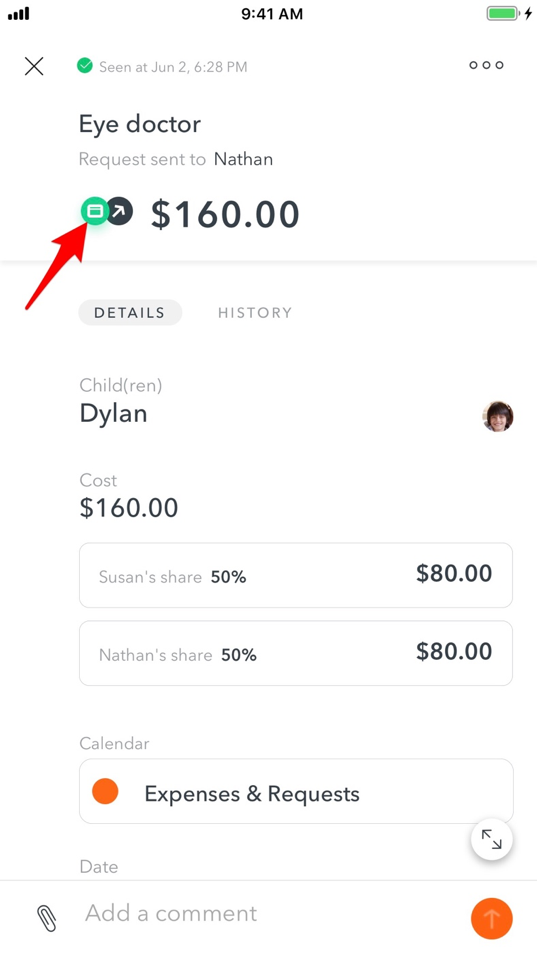The height and width of the screenshot is (956, 537).
Task: Tap the Add a comment field
Action: [268, 913]
